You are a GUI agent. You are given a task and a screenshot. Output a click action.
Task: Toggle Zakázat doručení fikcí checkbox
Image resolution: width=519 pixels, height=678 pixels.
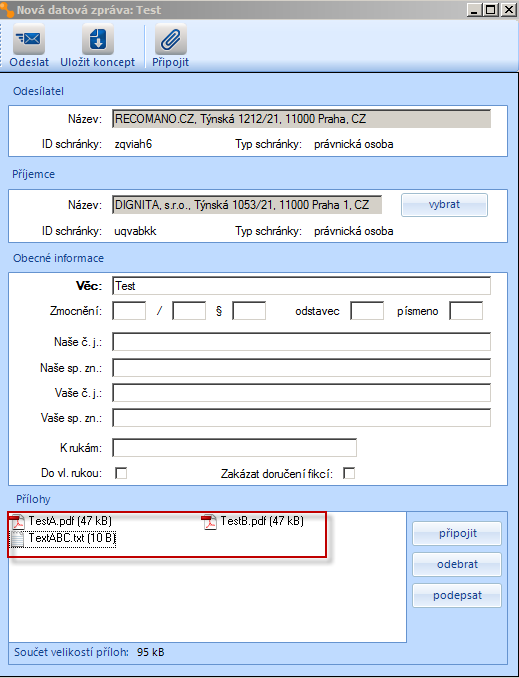point(349,473)
